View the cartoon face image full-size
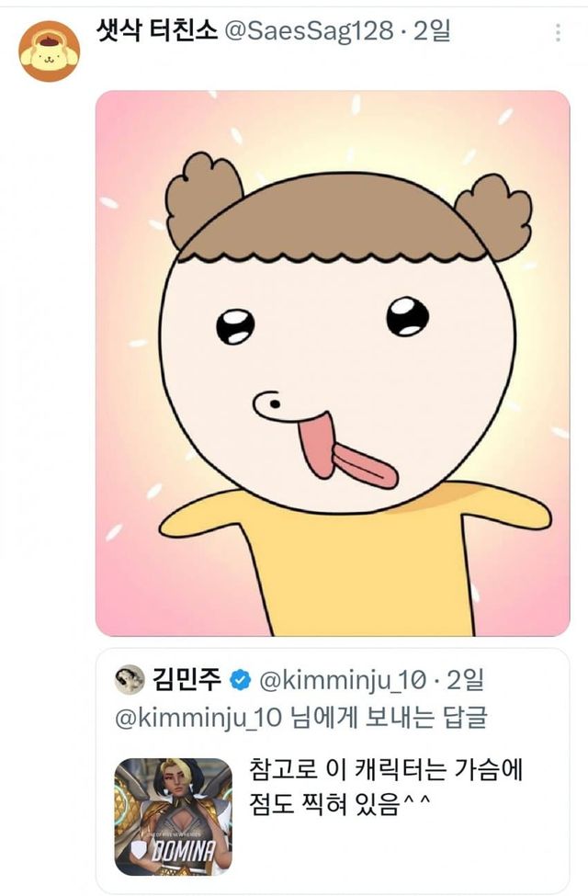The height and width of the screenshot is (896, 588). pos(333,362)
